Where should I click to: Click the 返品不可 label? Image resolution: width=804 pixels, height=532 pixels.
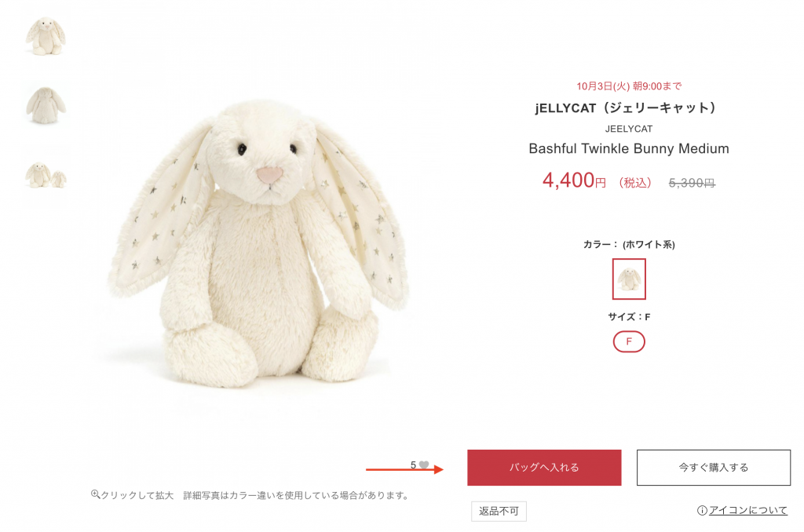click(x=499, y=511)
